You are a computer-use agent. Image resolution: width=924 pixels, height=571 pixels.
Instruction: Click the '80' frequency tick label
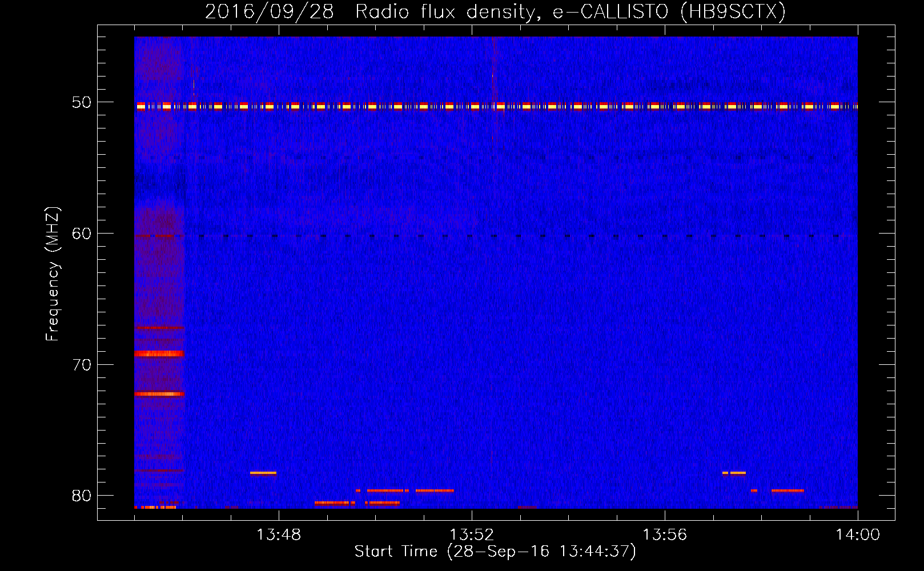(x=82, y=496)
